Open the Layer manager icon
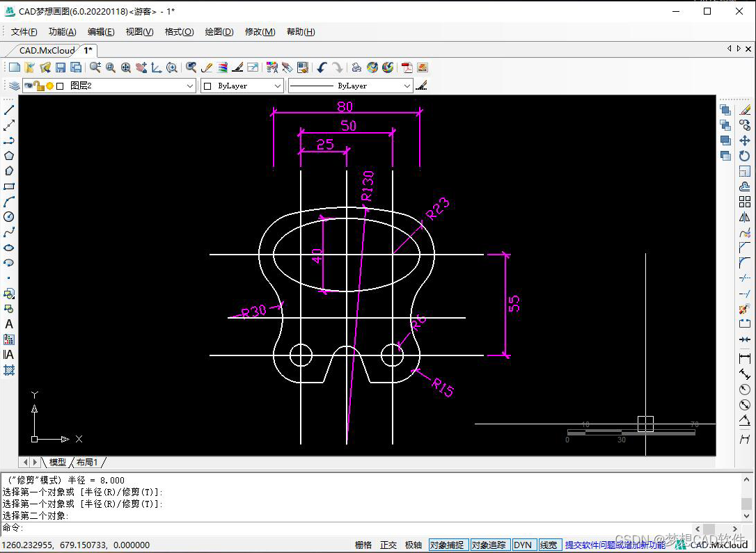 click(15, 86)
